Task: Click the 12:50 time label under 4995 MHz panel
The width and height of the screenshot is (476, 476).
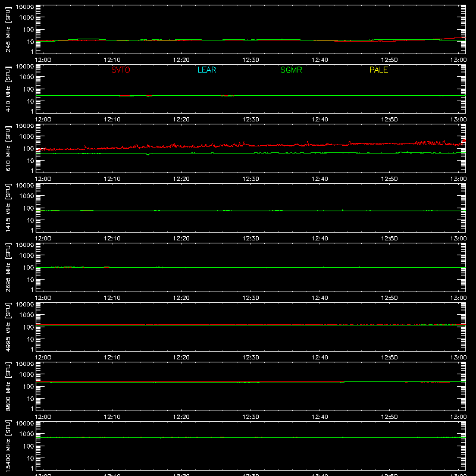Action: [389, 358]
